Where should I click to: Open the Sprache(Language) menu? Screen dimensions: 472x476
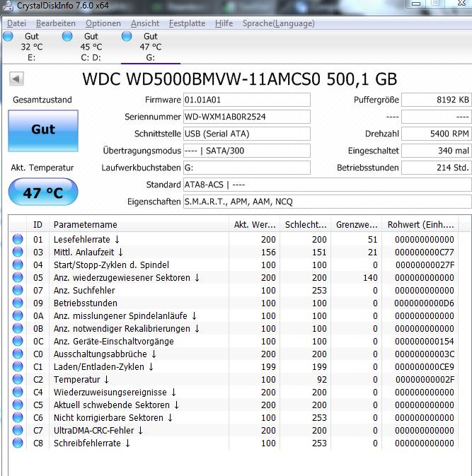tap(279, 23)
